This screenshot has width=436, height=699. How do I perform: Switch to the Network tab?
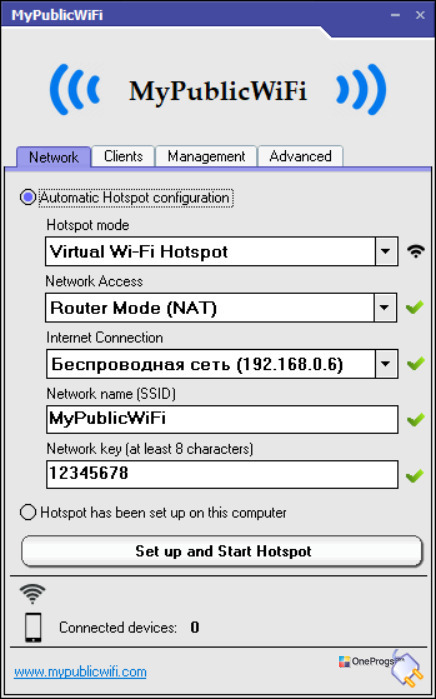(x=53, y=157)
